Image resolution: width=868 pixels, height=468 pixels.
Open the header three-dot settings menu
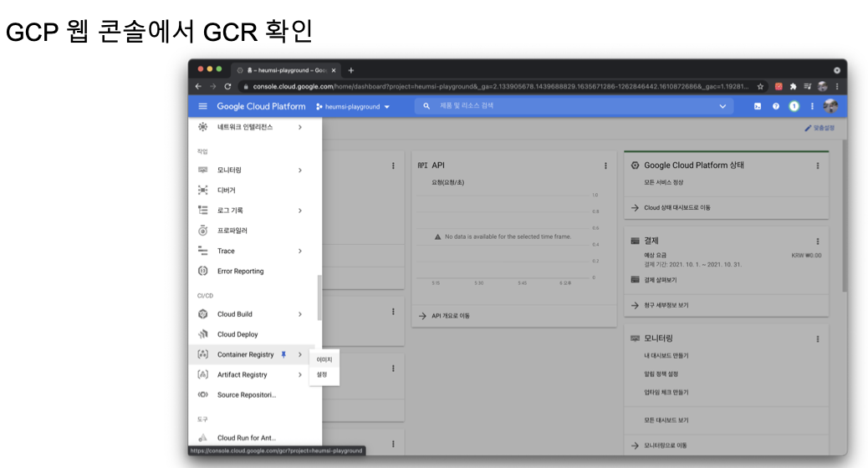(812, 106)
